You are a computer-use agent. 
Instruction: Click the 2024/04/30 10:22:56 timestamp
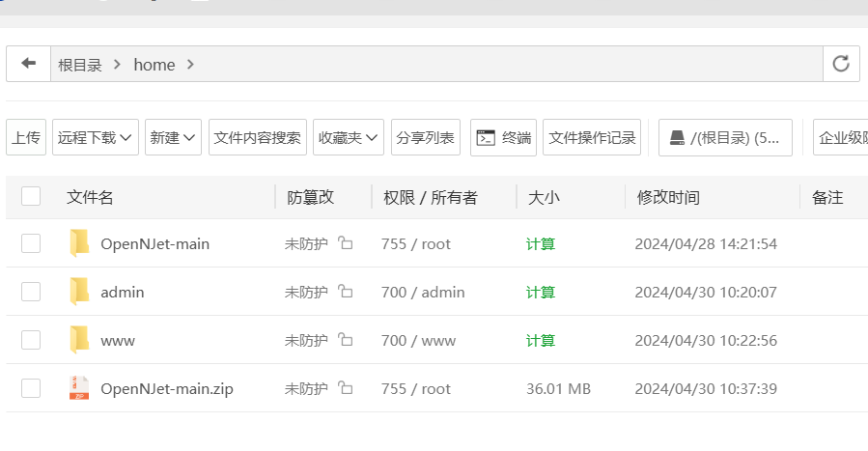click(x=706, y=340)
